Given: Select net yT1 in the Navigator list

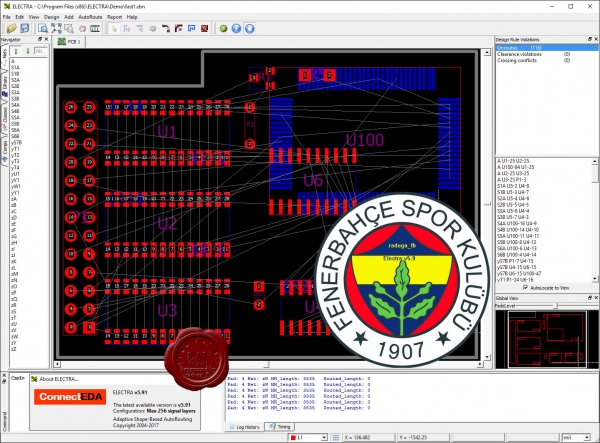Looking at the screenshot, I should coord(15,149).
